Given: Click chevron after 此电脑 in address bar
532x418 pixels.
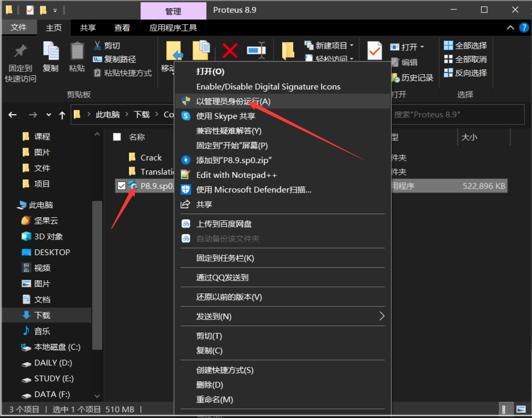Looking at the screenshot, I should tap(127, 115).
